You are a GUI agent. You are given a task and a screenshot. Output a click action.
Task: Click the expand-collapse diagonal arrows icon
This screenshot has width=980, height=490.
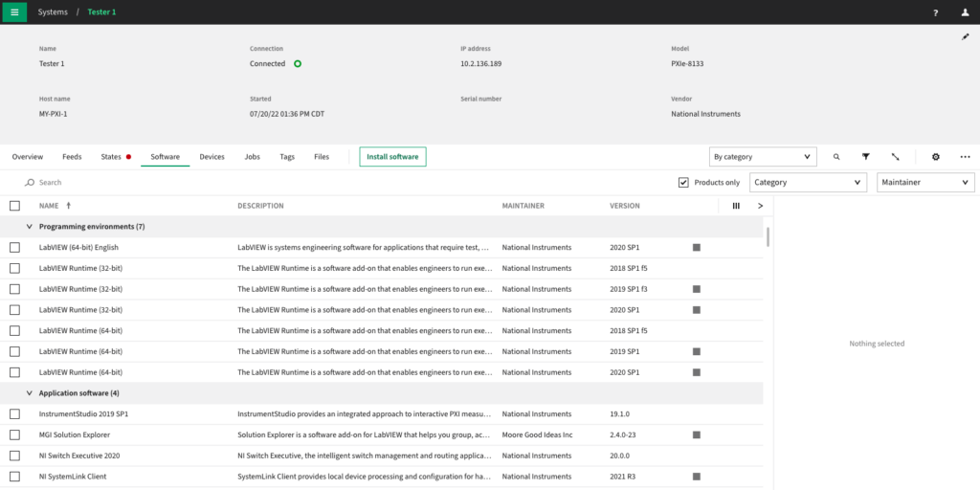tap(895, 157)
